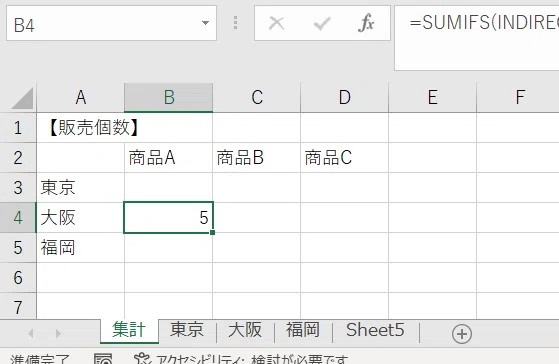The width and height of the screenshot is (559, 364).
Task: Click the fill handle of cell B4
Action: pos(212,232)
